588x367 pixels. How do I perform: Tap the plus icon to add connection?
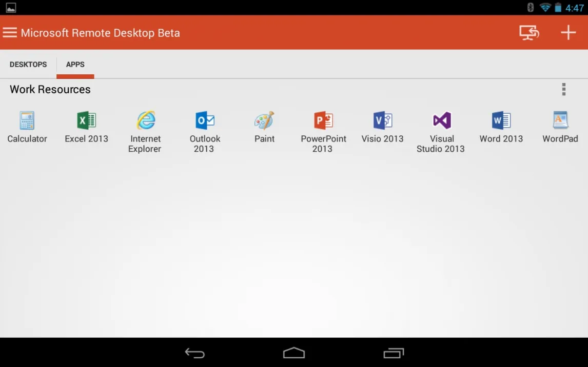568,33
